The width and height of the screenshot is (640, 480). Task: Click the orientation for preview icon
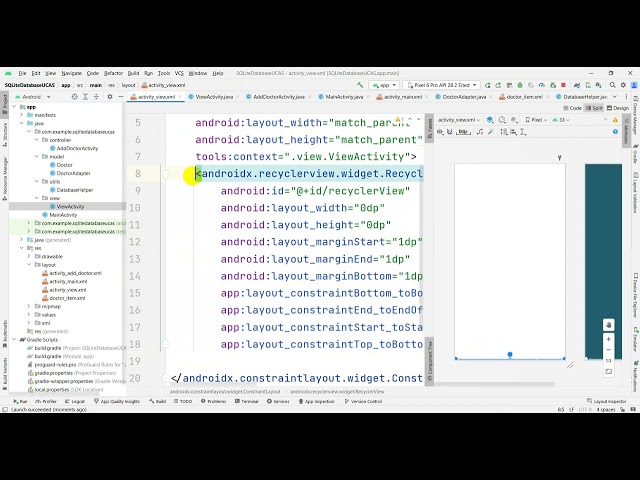point(502,120)
